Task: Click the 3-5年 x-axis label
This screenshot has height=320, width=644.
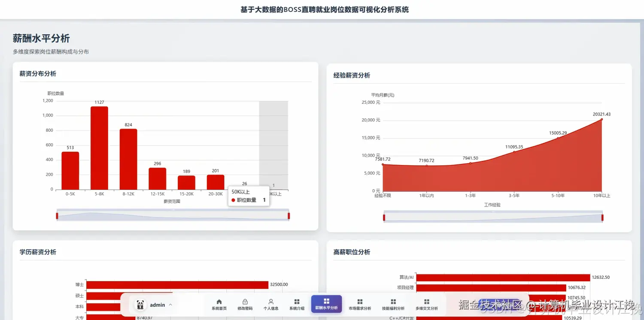Action: tap(514, 196)
